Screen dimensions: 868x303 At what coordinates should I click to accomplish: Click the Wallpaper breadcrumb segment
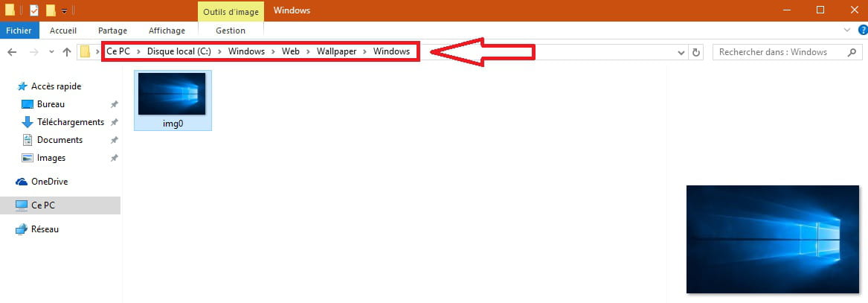pos(337,51)
